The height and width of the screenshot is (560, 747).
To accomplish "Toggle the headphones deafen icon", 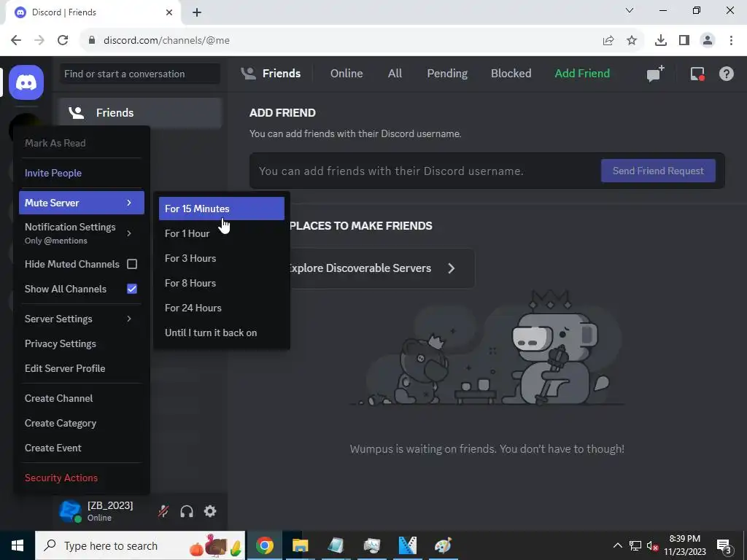I will coord(187,511).
